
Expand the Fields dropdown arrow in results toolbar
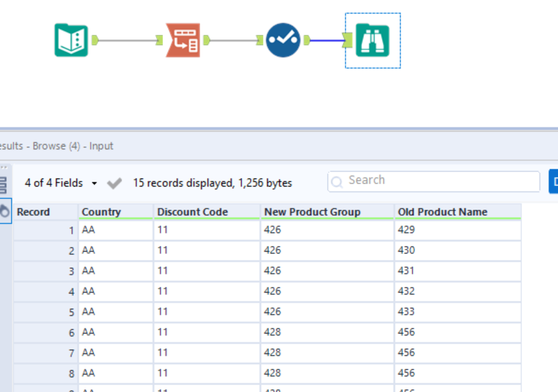[94, 182]
